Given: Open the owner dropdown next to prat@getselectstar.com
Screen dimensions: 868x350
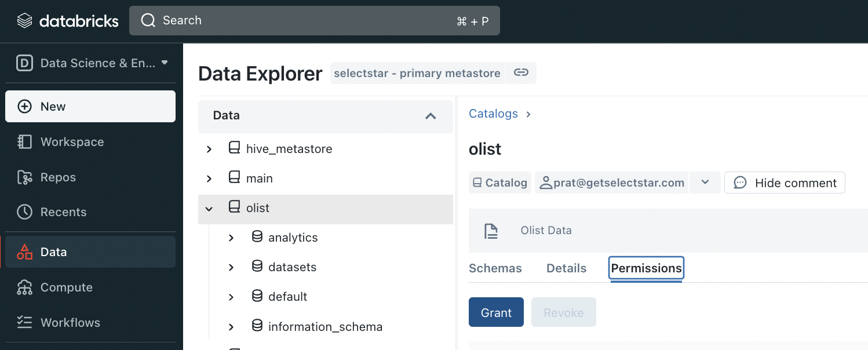Looking at the screenshot, I should [x=705, y=183].
